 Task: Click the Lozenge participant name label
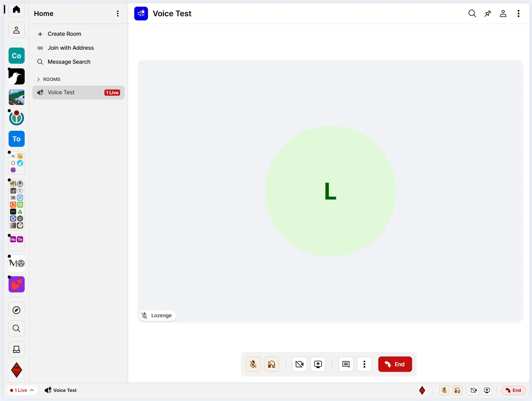(x=161, y=316)
